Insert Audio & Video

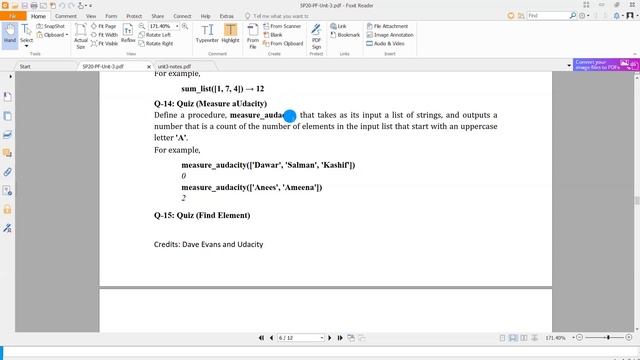385,44
